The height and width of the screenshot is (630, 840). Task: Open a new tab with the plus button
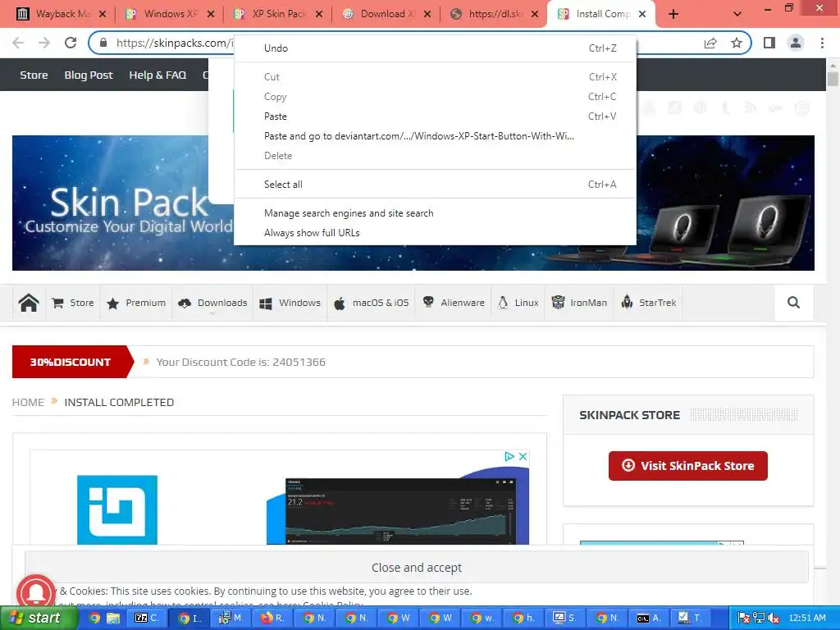(x=673, y=14)
